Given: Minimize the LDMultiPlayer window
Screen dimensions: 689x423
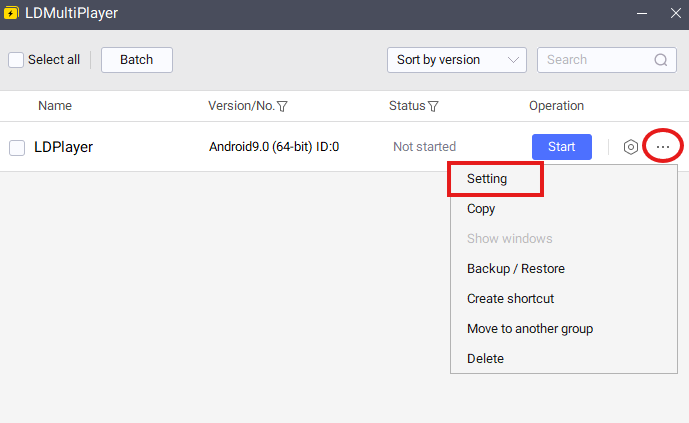Looking at the screenshot, I should 642,14.
